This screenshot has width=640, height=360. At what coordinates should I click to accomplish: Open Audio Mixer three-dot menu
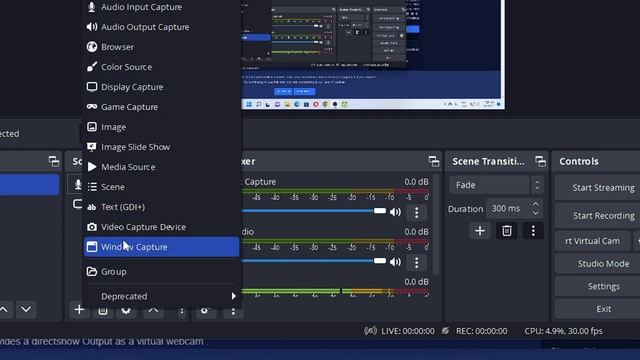233,311
